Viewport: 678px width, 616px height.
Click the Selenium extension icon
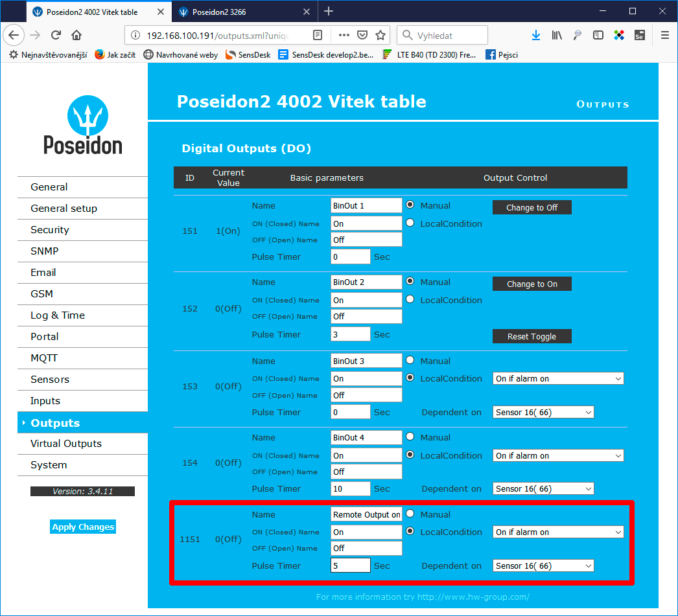(640, 36)
